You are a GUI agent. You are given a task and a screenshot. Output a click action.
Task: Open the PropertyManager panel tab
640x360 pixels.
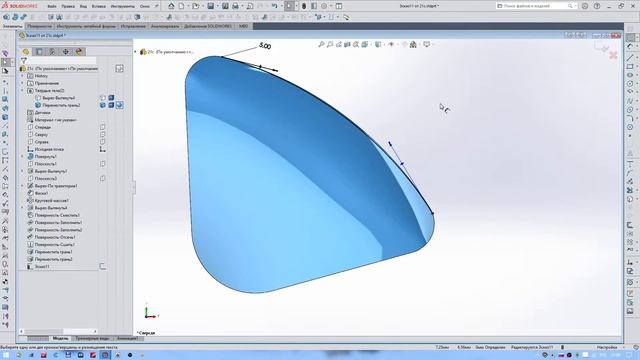coord(39,51)
